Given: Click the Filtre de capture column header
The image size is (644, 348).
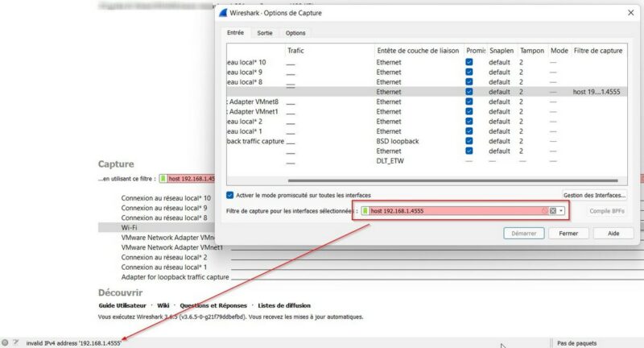Looking at the screenshot, I should 598,51.
